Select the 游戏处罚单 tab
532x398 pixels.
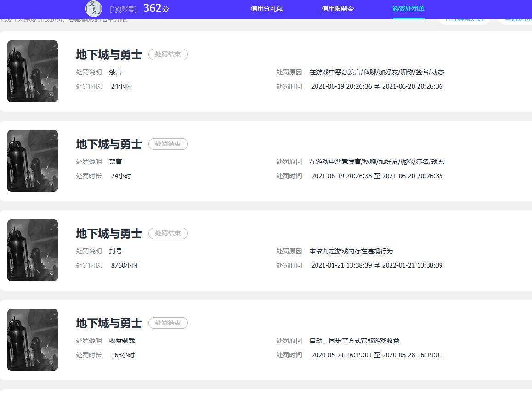408,9
